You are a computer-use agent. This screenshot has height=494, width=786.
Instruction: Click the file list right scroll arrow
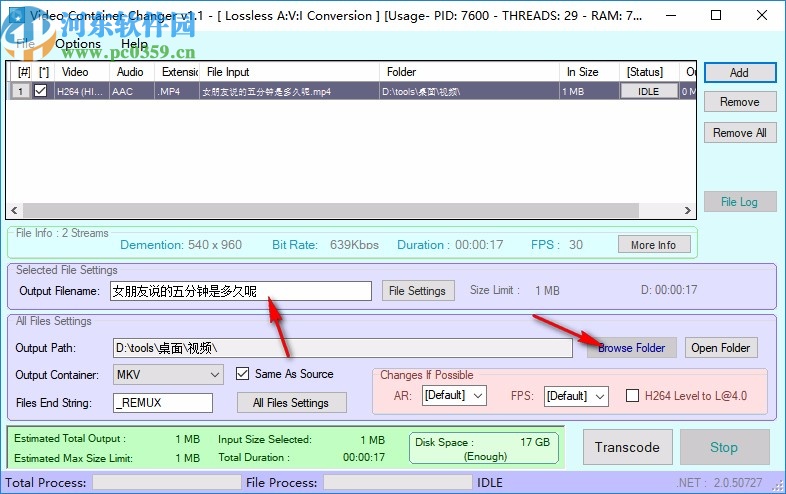(688, 211)
